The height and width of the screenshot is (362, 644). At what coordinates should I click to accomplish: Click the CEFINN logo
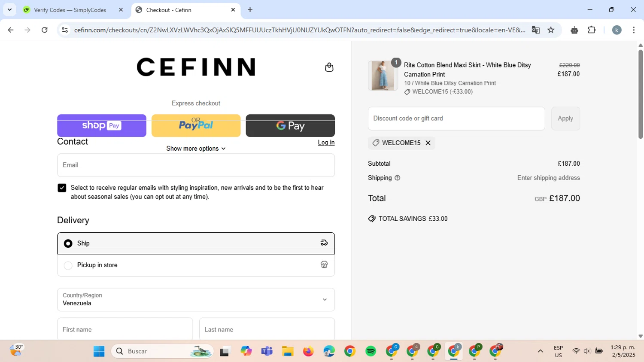pyautogui.click(x=196, y=67)
